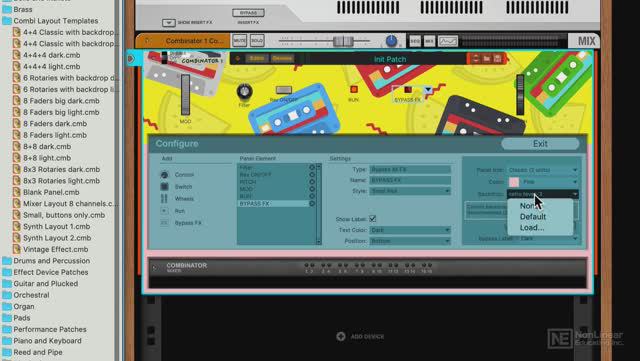Click the MOD wheel on Combinator panel

(185, 95)
